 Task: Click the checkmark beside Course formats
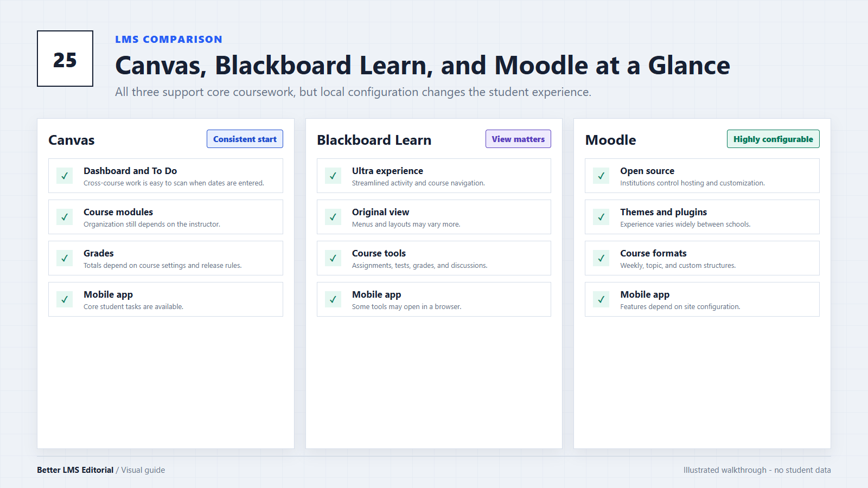pos(601,258)
